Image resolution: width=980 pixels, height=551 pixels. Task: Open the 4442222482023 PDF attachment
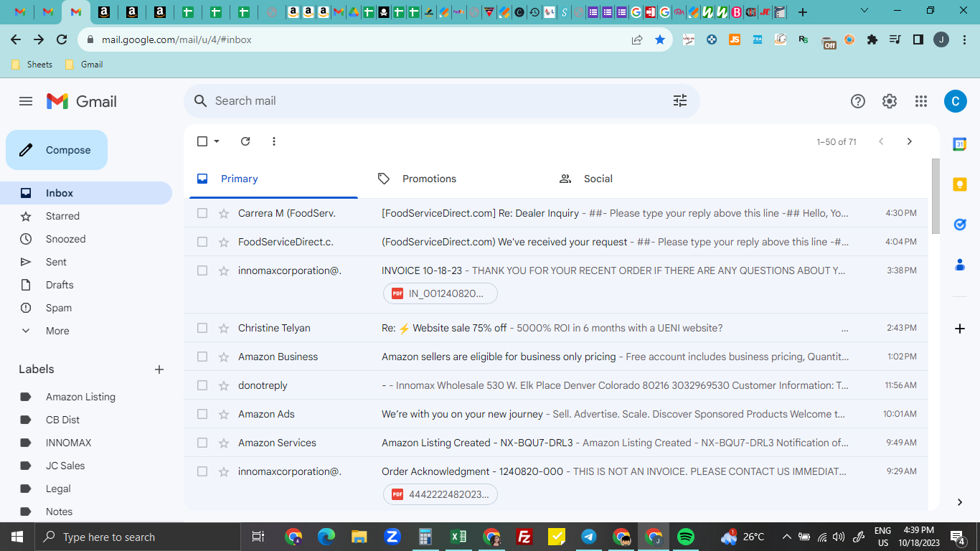point(440,494)
